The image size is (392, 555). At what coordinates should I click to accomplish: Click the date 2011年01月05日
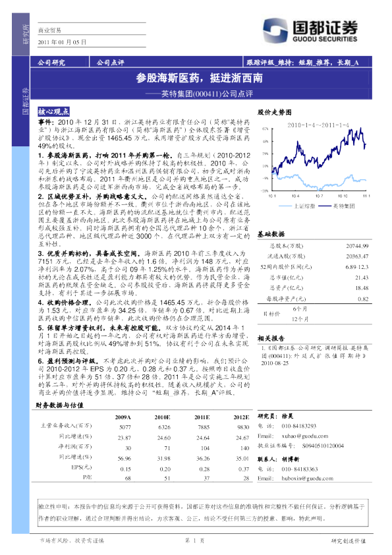[x=62, y=42]
